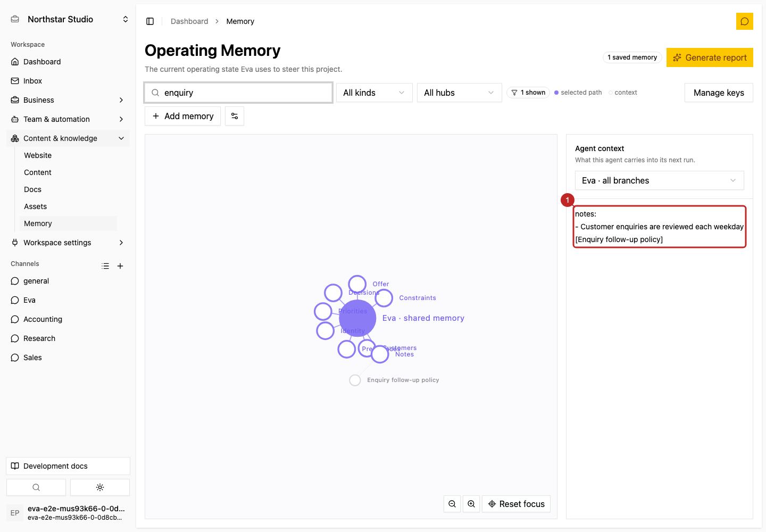Open the workspace switcher arrows
766x532 pixels.
point(126,19)
